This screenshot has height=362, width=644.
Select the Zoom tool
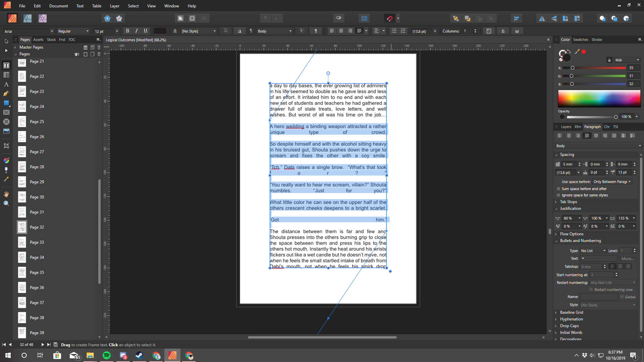pyautogui.click(x=6, y=203)
